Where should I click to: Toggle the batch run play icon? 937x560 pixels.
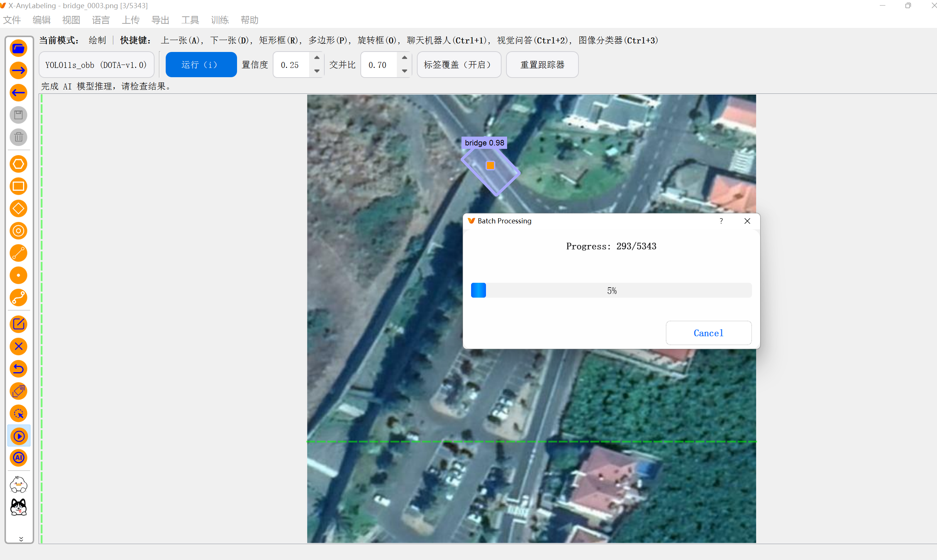[19, 436]
